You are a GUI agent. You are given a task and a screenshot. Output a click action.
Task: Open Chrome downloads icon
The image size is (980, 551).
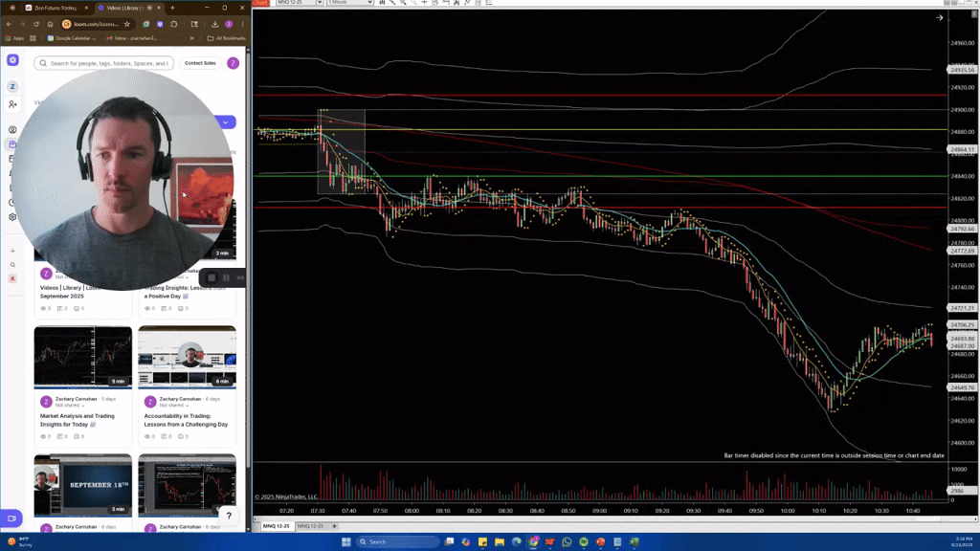pyautogui.click(x=214, y=24)
